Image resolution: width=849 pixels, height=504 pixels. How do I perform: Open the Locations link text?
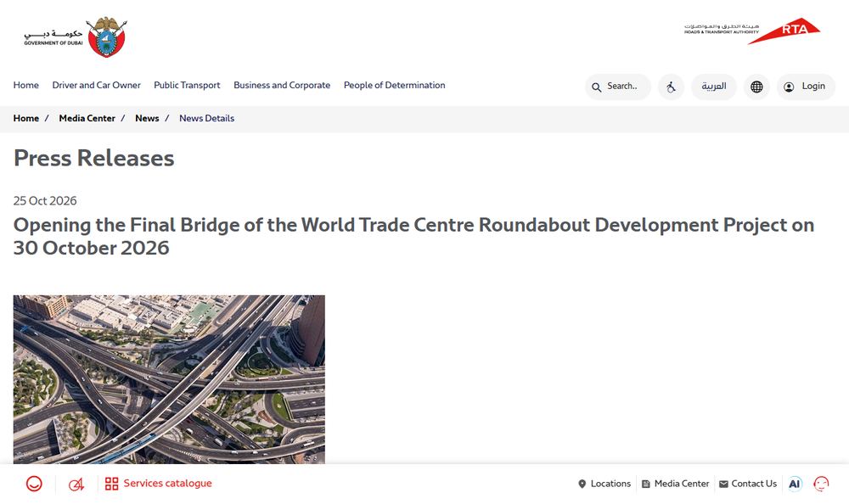[610, 484]
